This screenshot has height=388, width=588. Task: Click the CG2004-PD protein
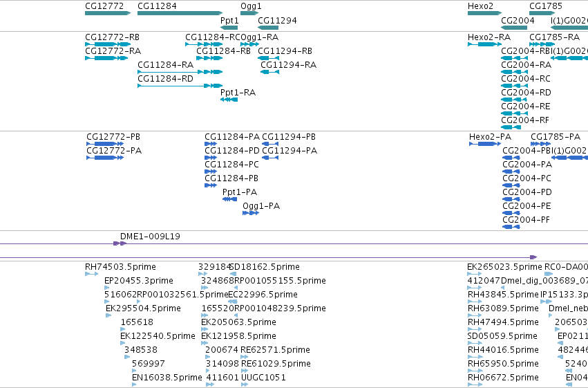point(511,199)
